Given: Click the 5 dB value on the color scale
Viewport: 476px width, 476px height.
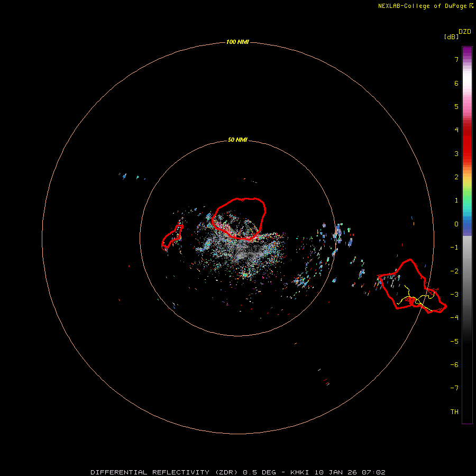Looking at the screenshot, I should pyautogui.click(x=456, y=106).
